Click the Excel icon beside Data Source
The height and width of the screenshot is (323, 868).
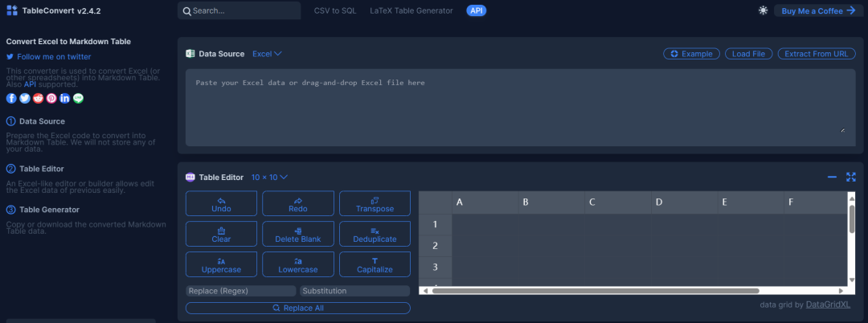click(x=190, y=54)
